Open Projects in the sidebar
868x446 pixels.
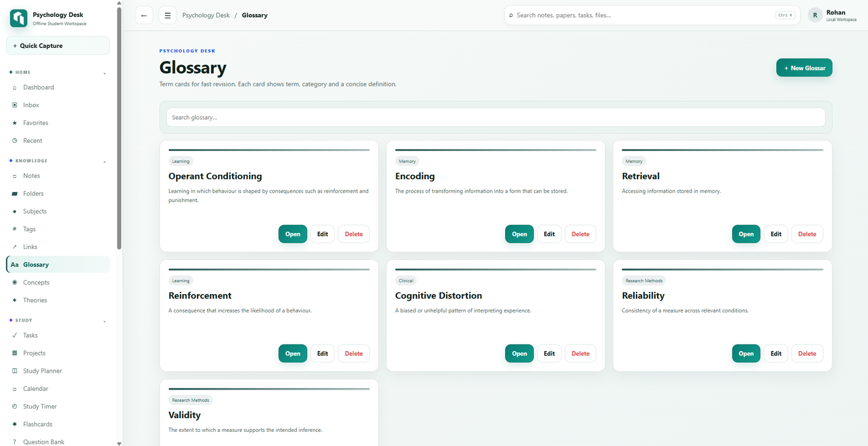coord(58,353)
